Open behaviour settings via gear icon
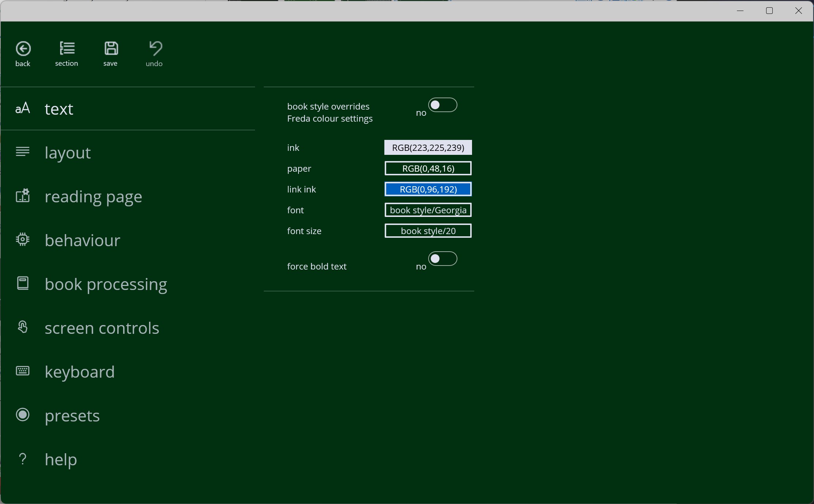 [23, 240]
